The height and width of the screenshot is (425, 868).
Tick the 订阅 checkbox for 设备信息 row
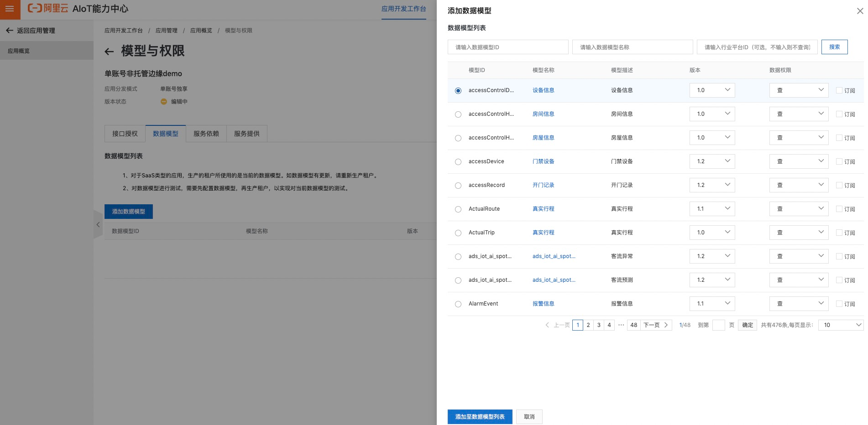(x=839, y=90)
